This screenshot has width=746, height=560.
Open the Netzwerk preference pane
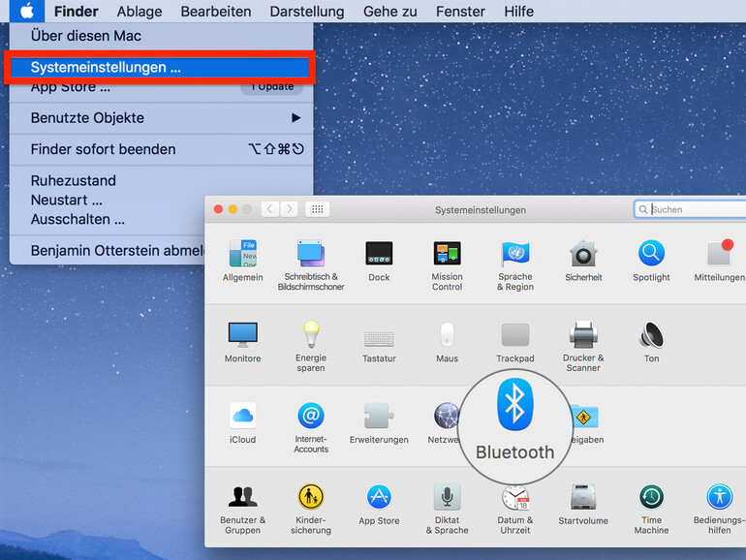(x=444, y=423)
